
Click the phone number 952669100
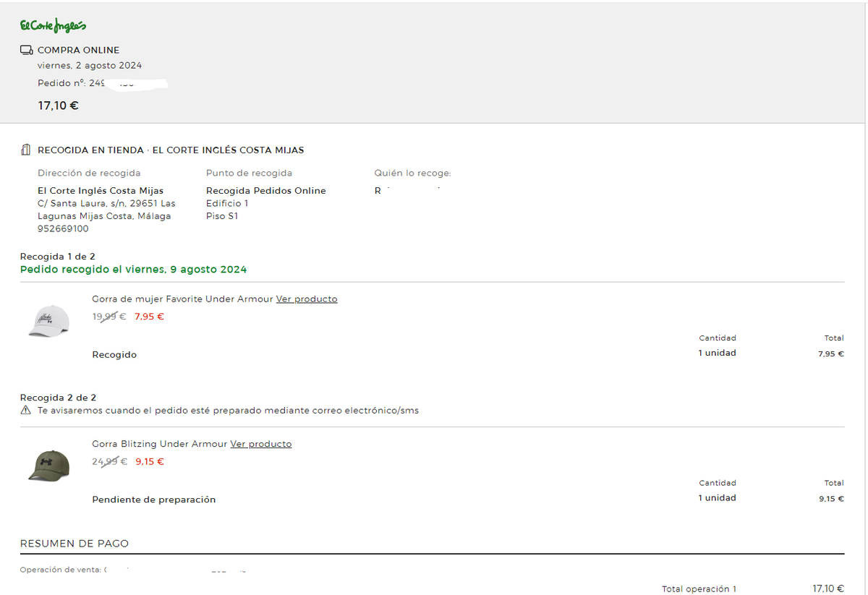(63, 229)
